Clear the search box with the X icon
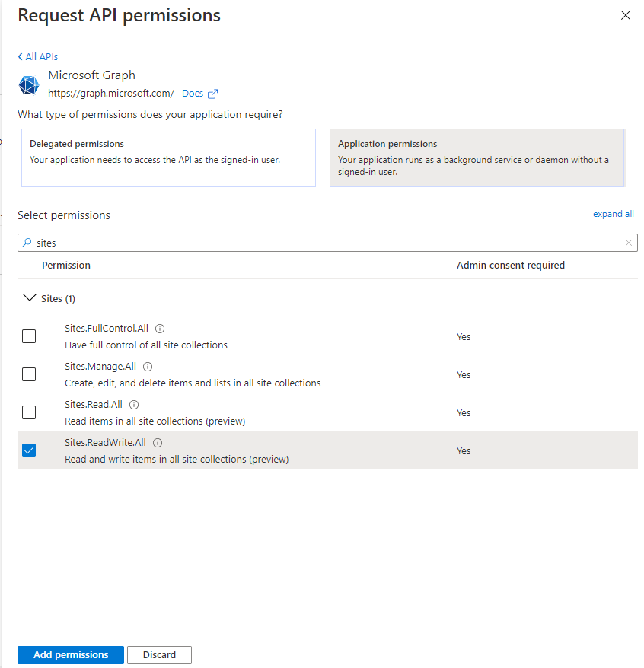 628,243
